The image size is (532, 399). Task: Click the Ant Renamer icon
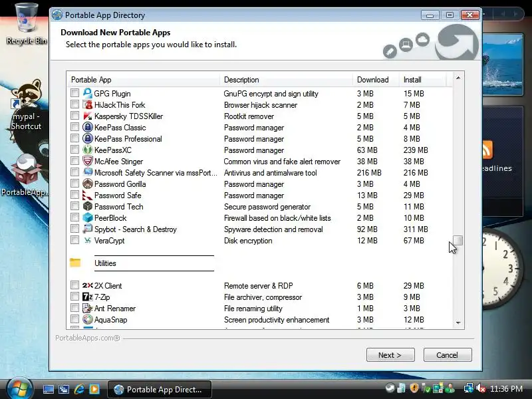coord(88,308)
